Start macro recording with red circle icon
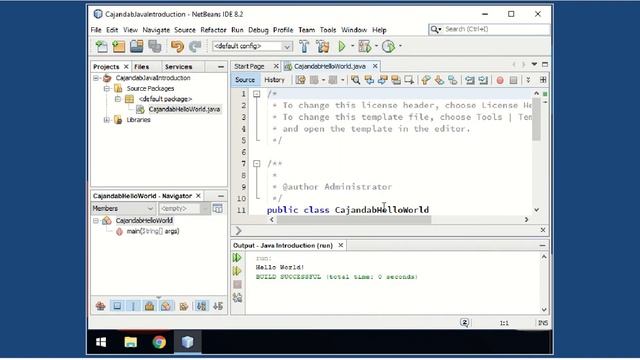 pyautogui.click(x=500, y=80)
